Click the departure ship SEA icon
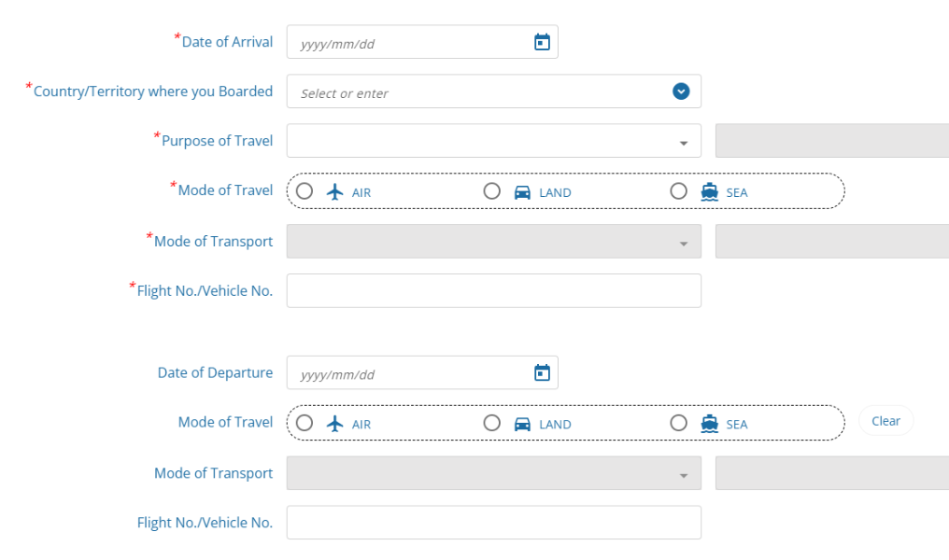 coord(709,424)
